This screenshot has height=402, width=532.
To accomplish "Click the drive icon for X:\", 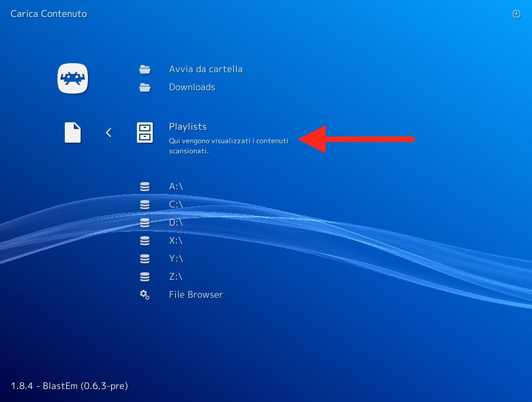I will point(145,241).
